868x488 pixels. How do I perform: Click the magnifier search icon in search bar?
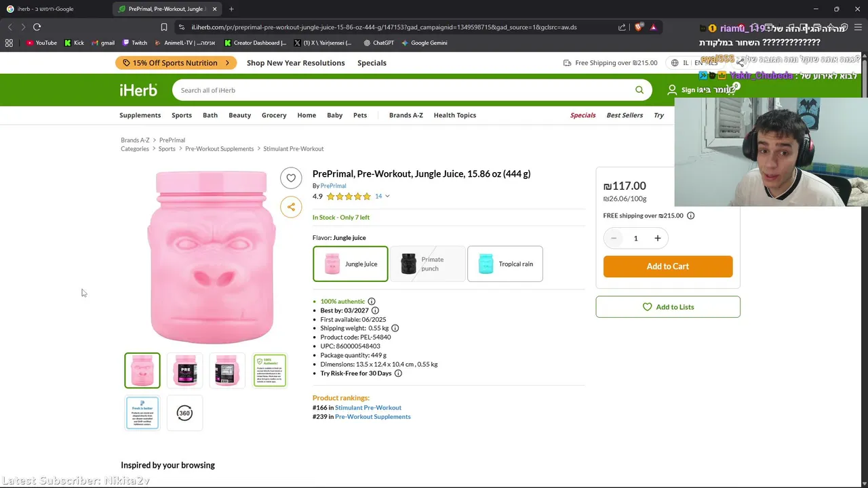point(639,90)
